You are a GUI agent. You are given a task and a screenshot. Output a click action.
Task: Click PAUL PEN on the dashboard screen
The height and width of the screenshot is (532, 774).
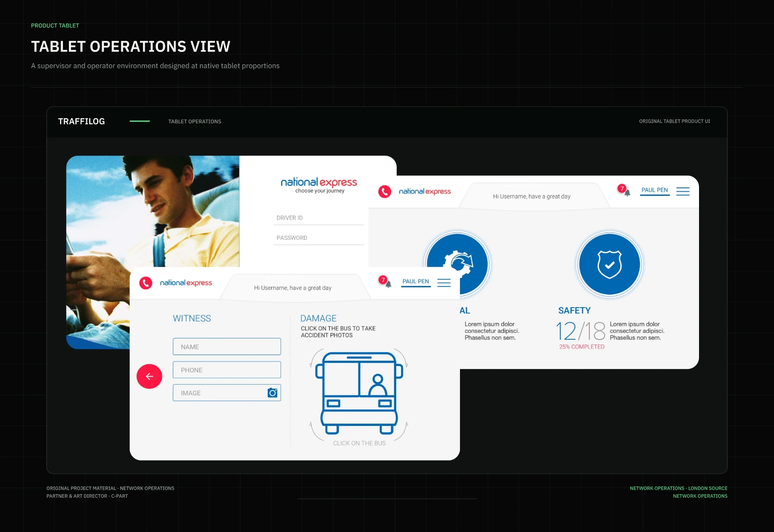[655, 190]
